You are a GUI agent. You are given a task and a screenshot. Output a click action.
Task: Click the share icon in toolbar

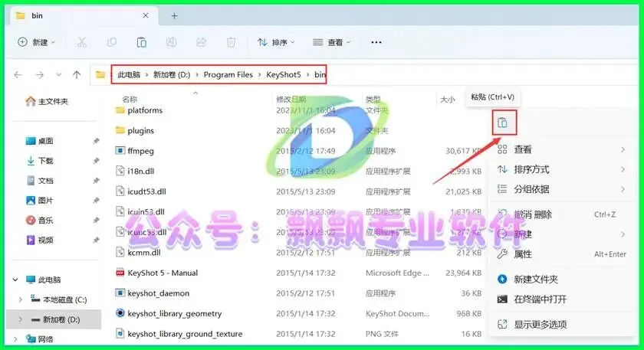tap(201, 42)
